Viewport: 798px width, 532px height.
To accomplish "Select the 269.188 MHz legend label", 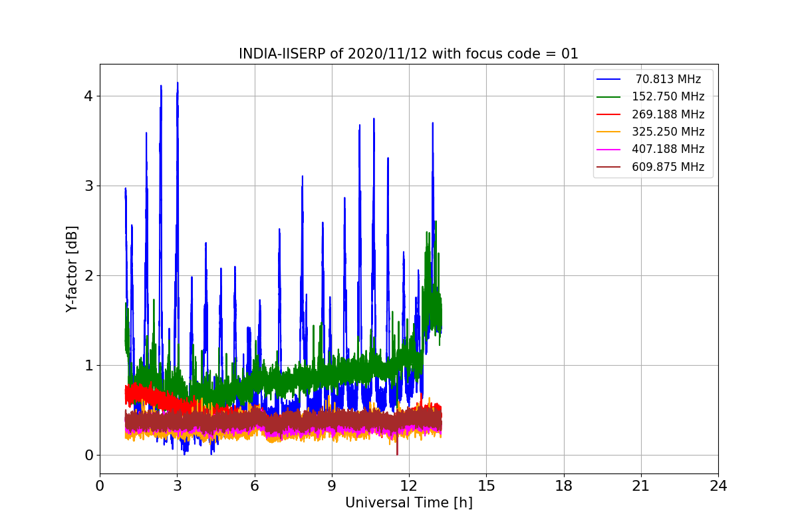I will tap(668, 114).
